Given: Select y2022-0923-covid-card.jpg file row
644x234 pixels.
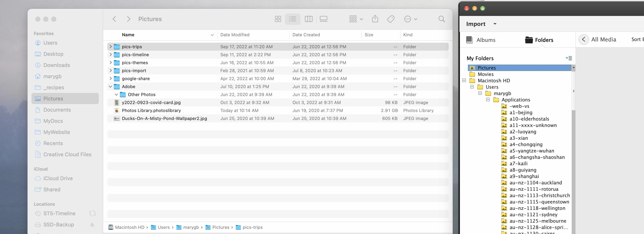Looking at the screenshot, I should pyautogui.click(x=151, y=102).
